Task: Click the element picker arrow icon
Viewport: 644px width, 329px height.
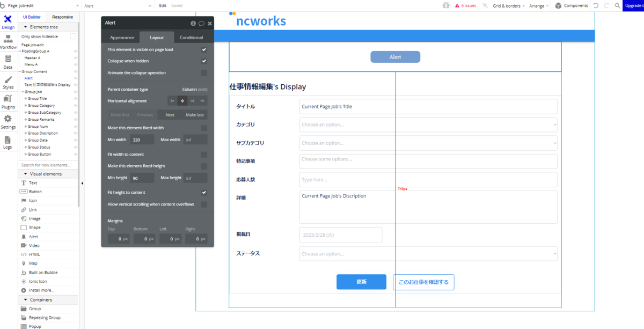Action: click(x=485, y=5)
